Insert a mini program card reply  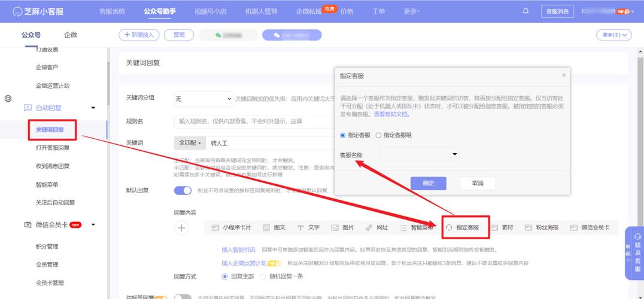[x=232, y=228]
